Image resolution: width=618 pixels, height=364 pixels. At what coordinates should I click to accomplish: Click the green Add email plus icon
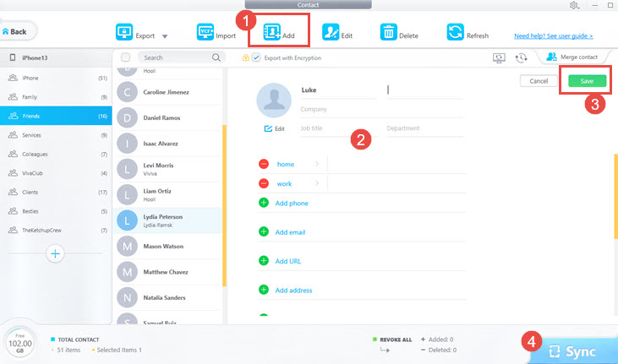[264, 231]
